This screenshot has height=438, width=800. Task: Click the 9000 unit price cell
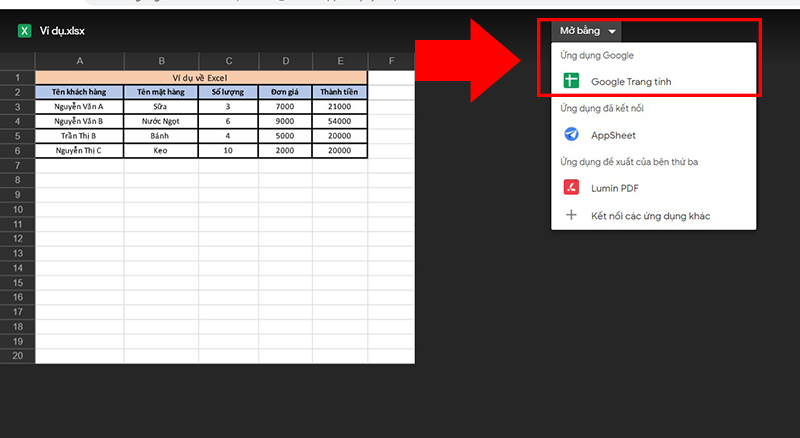[x=285, y=121]
